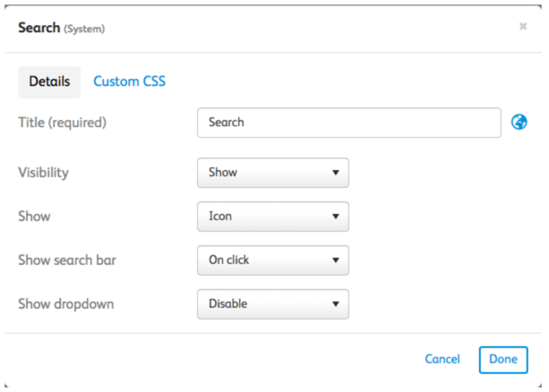Click the Search (System) dialog heading
Screen dimensions: 549x392
(x=61, y=28)
